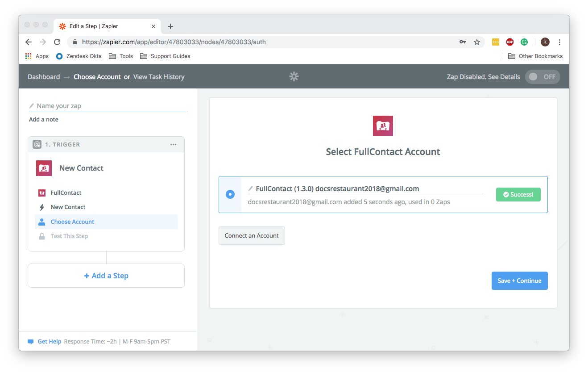
Task: Select the Test This Step item
Action: pyautogui.click(x=106, y=236)
